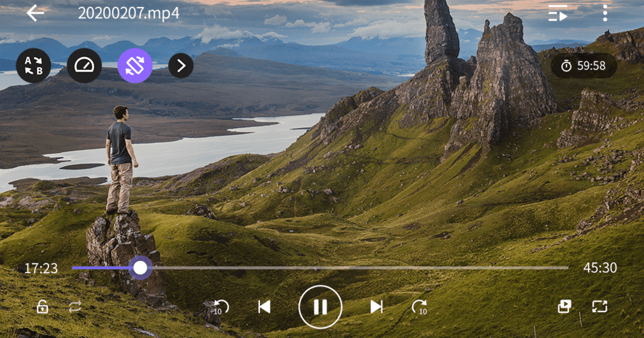Image resolution: width=644 pixels, height=338 pixels.
Task: Collapse controls with the back arrow
Action: (x=36, y=13)
